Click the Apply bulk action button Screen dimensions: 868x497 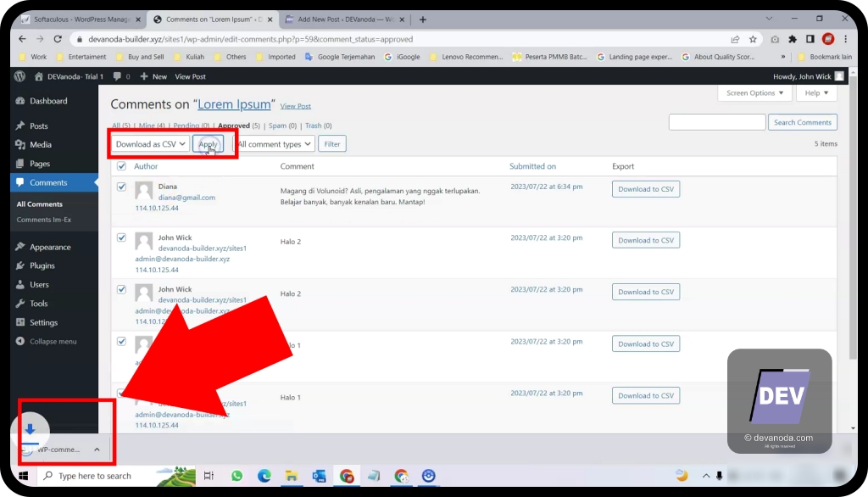209,144
